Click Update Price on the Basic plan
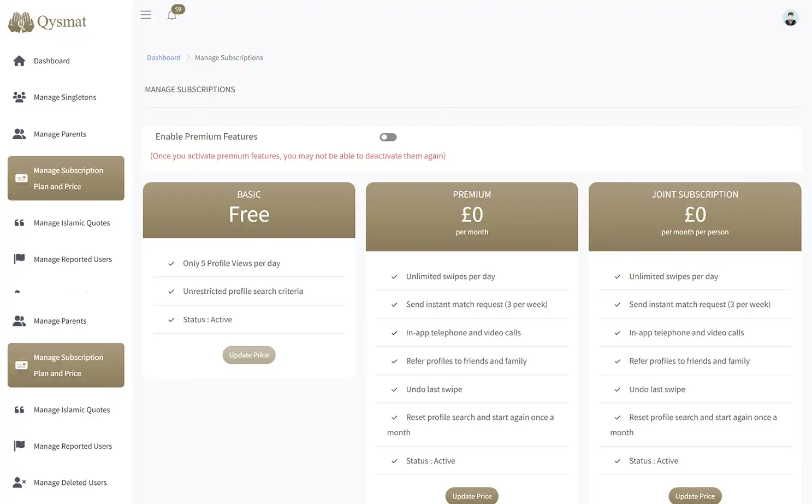This screenshot has height=504, width=812. click(248, 354)
